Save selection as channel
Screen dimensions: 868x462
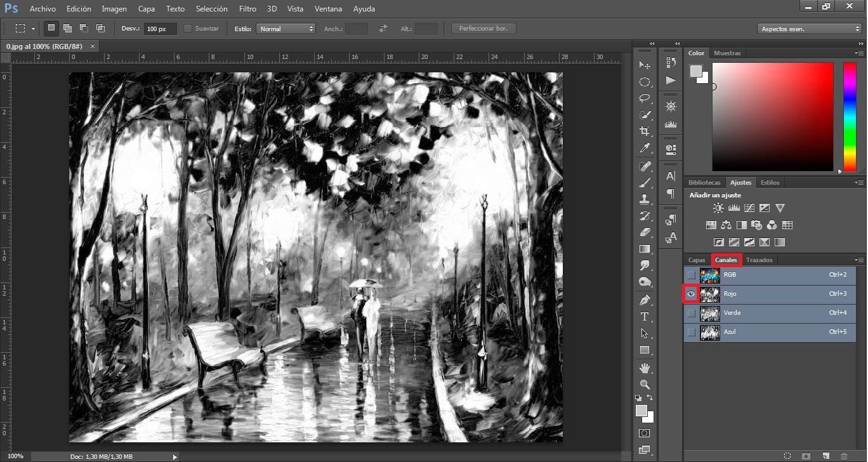pos(806,456)
